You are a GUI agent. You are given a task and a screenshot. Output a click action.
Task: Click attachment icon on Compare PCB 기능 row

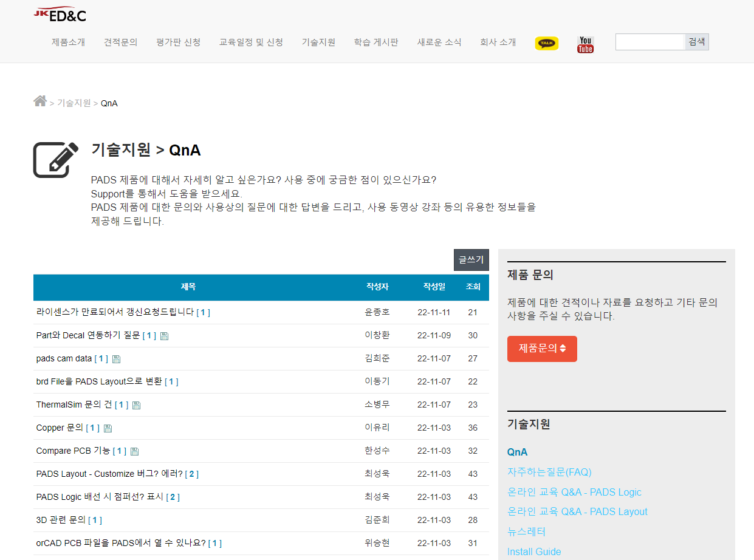point(134,451)
